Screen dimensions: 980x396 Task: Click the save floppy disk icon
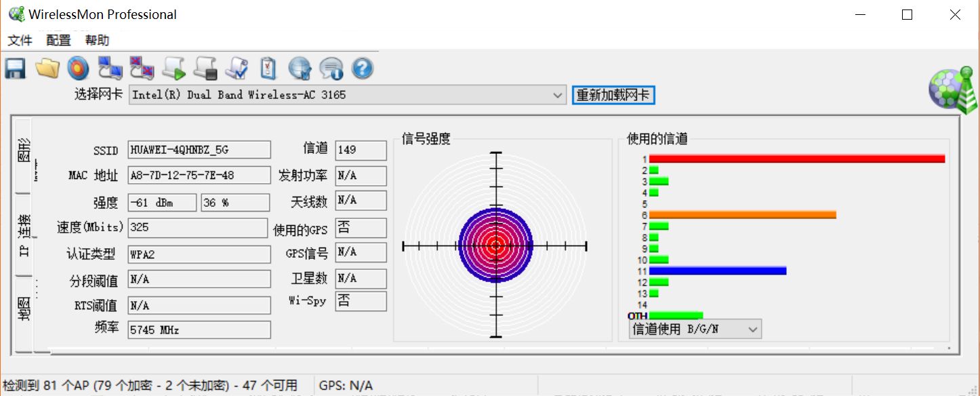(x=15, y=68)
